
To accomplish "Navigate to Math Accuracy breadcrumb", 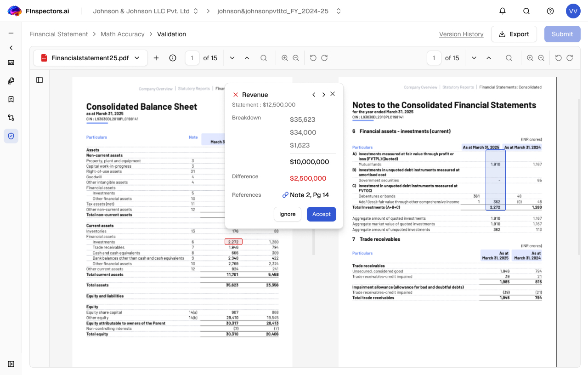I will 122,34.
